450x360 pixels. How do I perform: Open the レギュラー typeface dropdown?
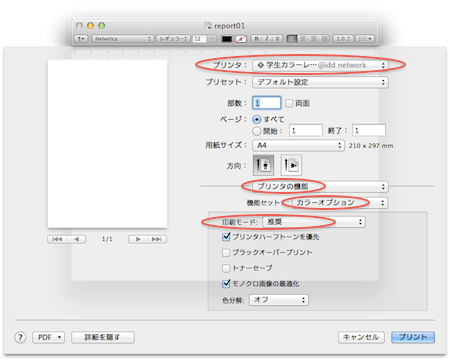click(173, 39)
